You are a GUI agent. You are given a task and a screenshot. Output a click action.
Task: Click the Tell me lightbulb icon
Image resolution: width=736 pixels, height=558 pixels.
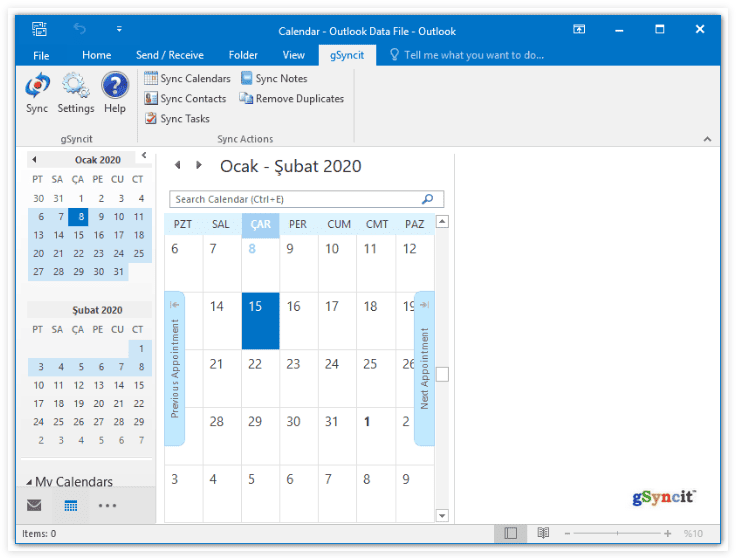click(394, 55)
